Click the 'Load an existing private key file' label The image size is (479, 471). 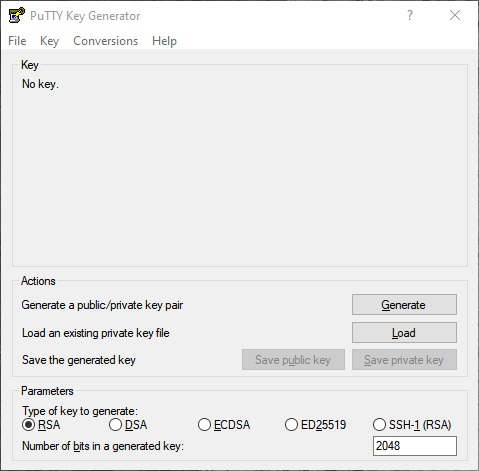(x=96, y=333)
